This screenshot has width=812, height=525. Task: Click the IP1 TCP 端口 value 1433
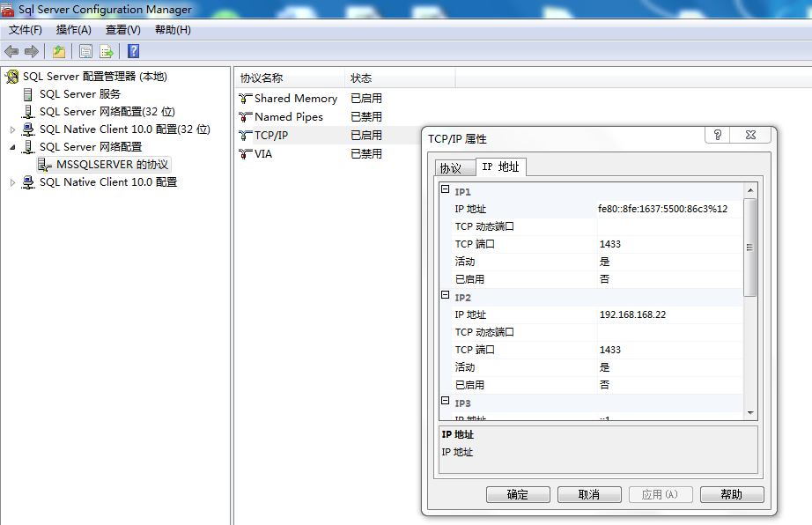coord(670,244)
